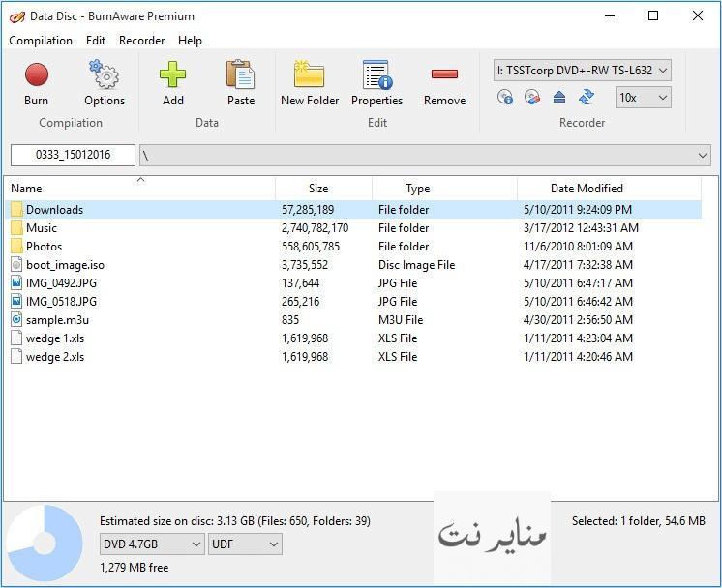Click the Selected: 1 folder, 54.6 MB text
Screen dimensions: 722x588
click(x=639, y=521)
